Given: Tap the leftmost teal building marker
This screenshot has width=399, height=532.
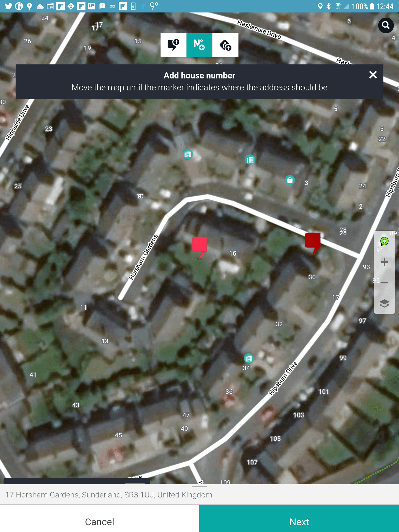Looking at the screenshot, I should tap(188, 154).
